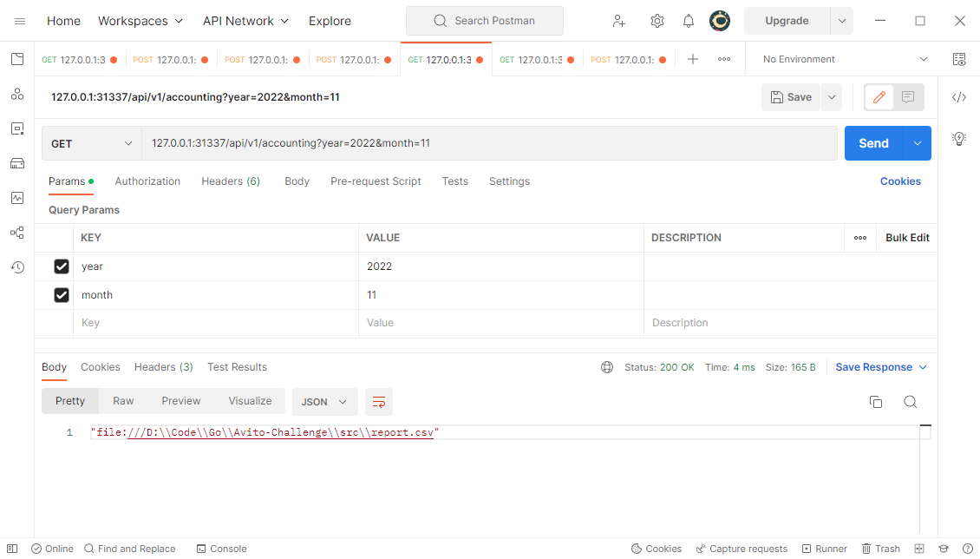Open the Workspaces menu
The width and height of the screenshot is (980, 559).
140,20
